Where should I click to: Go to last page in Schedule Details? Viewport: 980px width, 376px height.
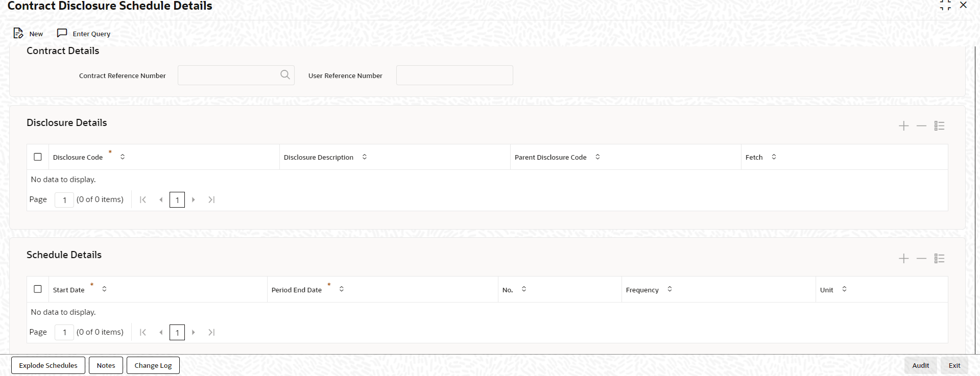pyautogui.click(x=211, y=332)
